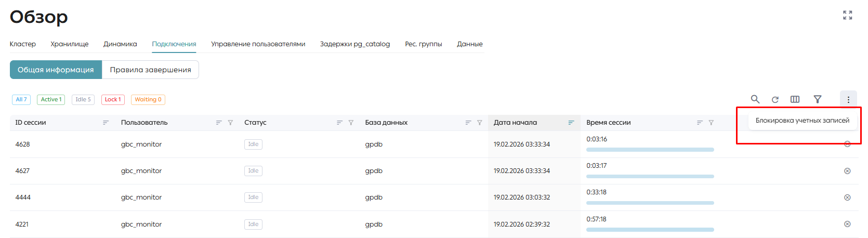
Task: Toggle fullscreen mode icon
Action: (848, 15)
